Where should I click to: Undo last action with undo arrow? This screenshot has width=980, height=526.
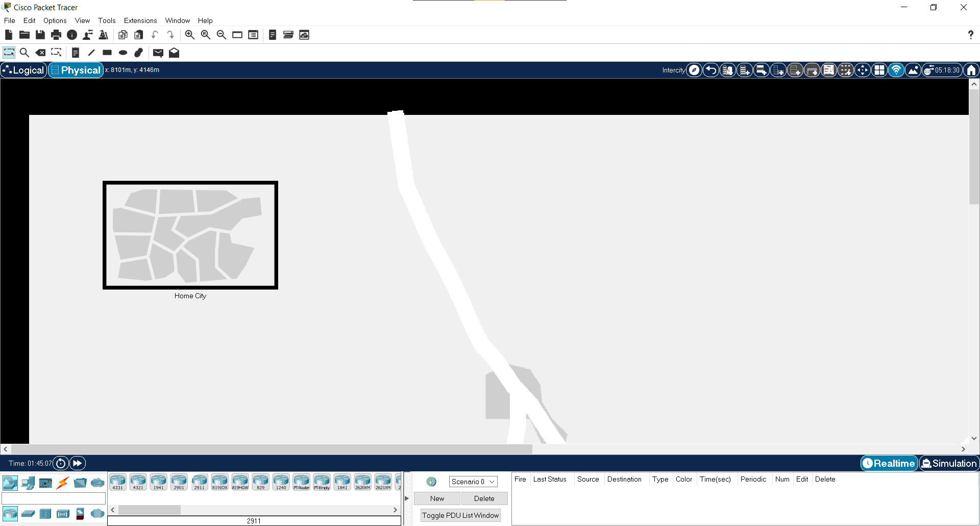tap(155, 35)
